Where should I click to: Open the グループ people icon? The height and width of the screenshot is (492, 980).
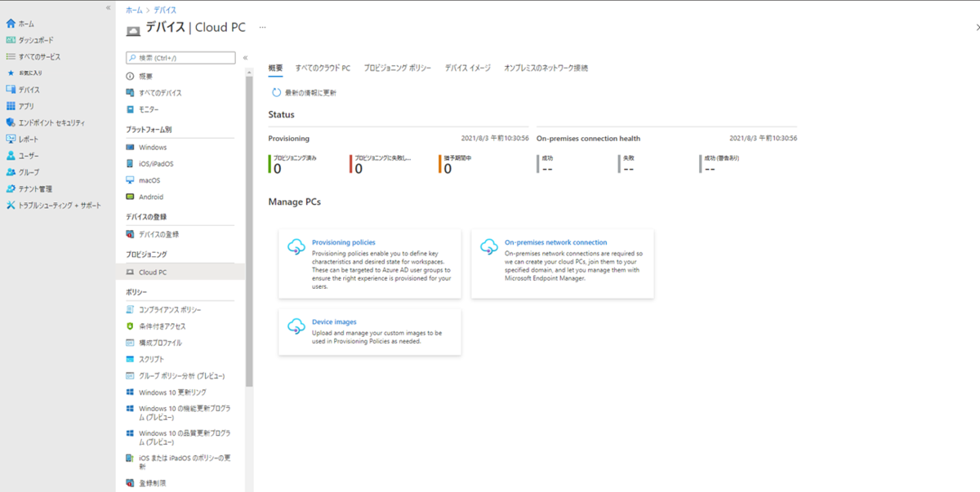point(11,172)
